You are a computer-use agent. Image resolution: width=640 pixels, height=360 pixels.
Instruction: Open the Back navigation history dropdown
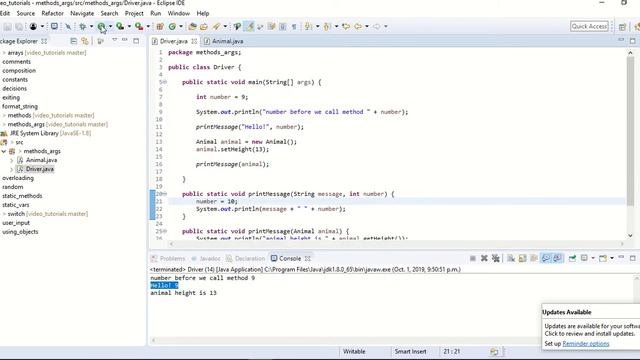pyautogui.click(x=367, y=27)
